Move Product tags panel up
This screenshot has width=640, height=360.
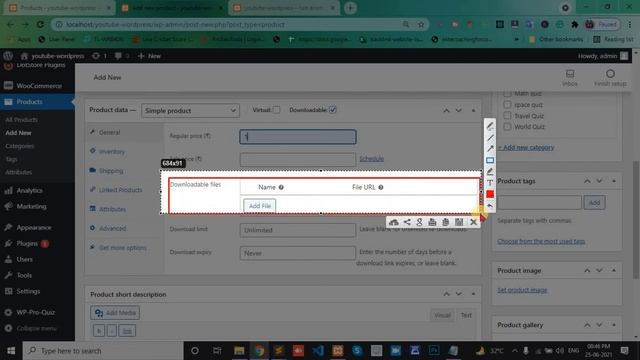pyautogui.click(x=587, y=181)
